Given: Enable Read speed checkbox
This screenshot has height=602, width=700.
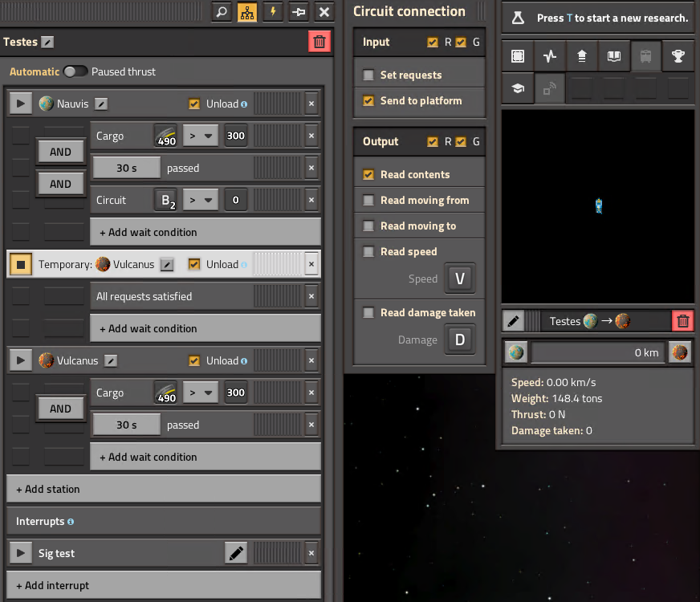Looking at the screenshot, I should [x=368, y=252].
